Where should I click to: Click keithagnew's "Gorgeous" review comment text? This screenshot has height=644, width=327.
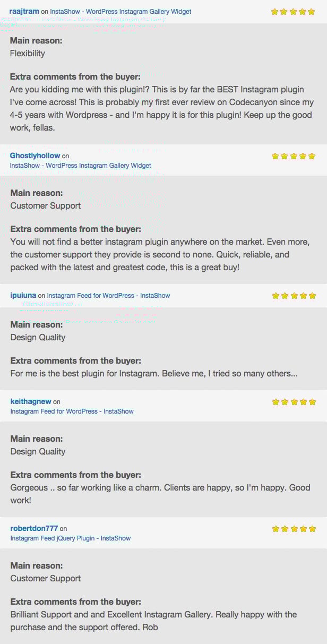click(x=160, y=494)
